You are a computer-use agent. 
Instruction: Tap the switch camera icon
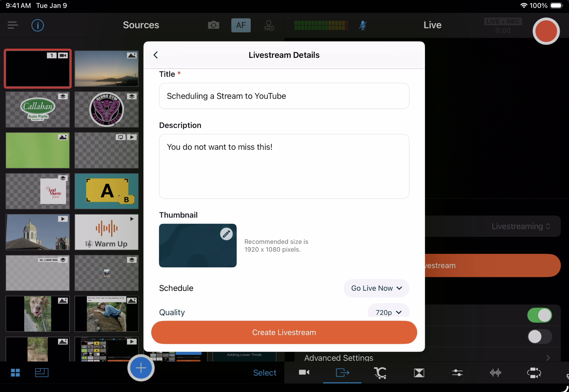click(x=213, y=25)
